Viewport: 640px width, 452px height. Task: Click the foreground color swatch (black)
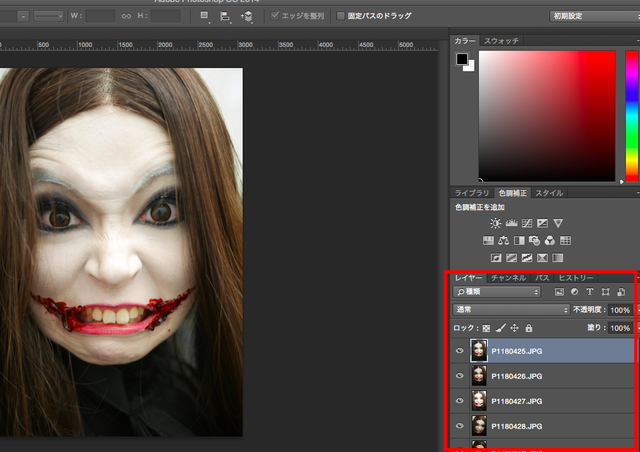click(x=462, y=59)
